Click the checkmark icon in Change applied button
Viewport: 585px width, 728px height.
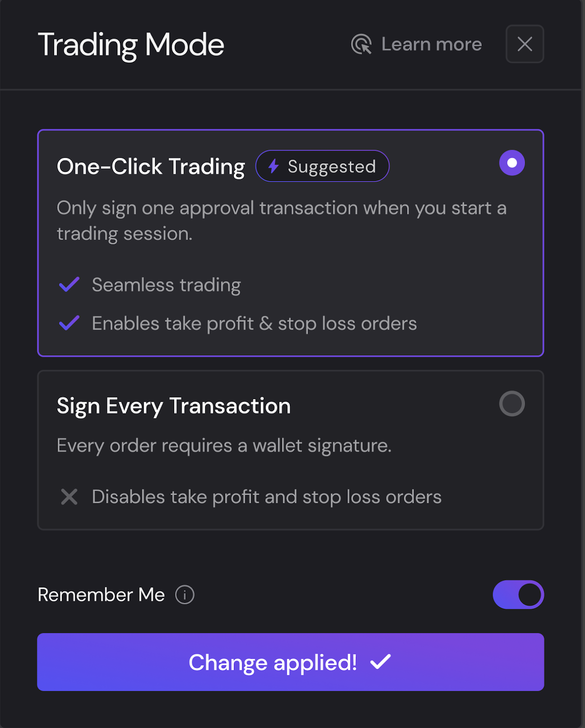[x=380, y=662]
